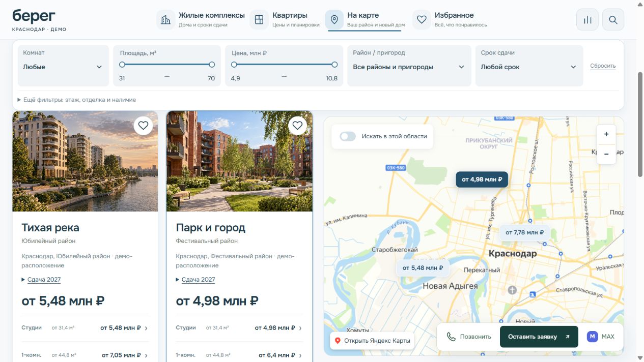Click the MAX button label
This screenshot has width=644, height=362.
coord(608,337)
